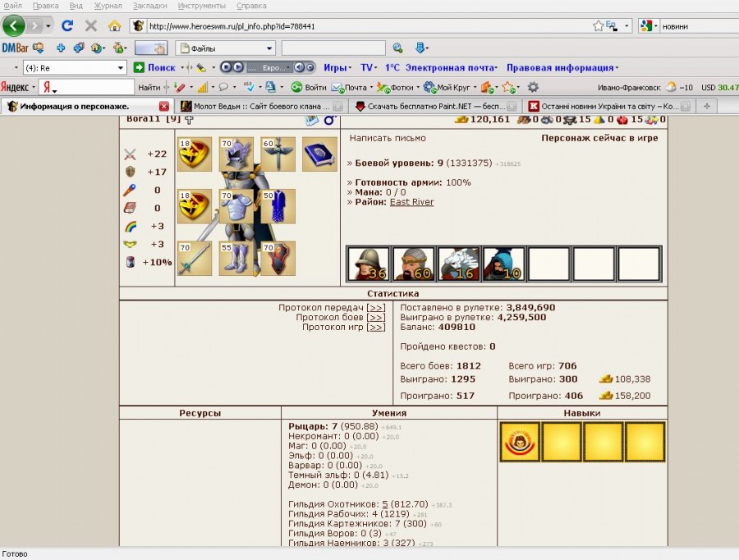The width and height of the screenshot is (739, 560).
Task: Open the East River district link
Action: [411, 202]
